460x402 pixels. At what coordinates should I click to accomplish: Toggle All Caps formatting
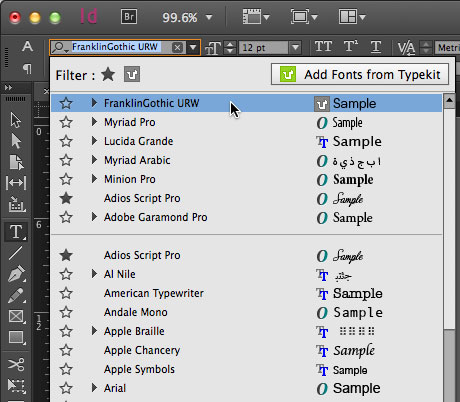click(323, 47)
